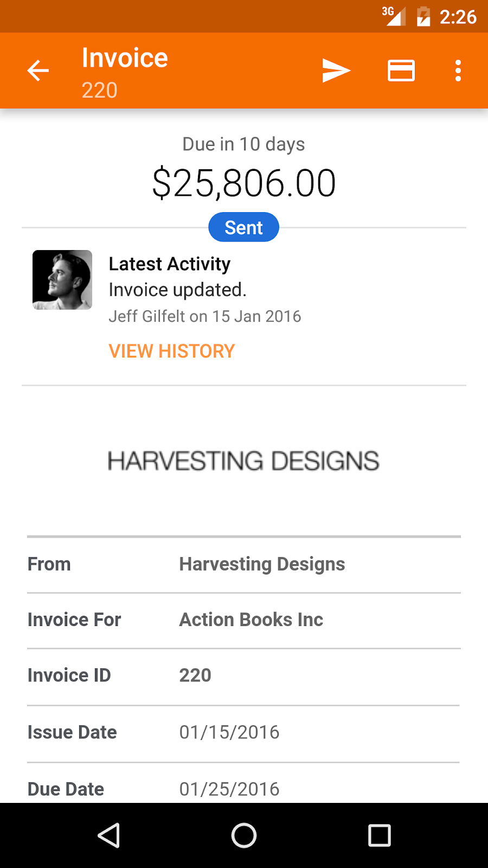The image size is (488, 868).
Task: Tap the Invoice ID 220 row
Action: pyautogui.click(x=244, y=676)
